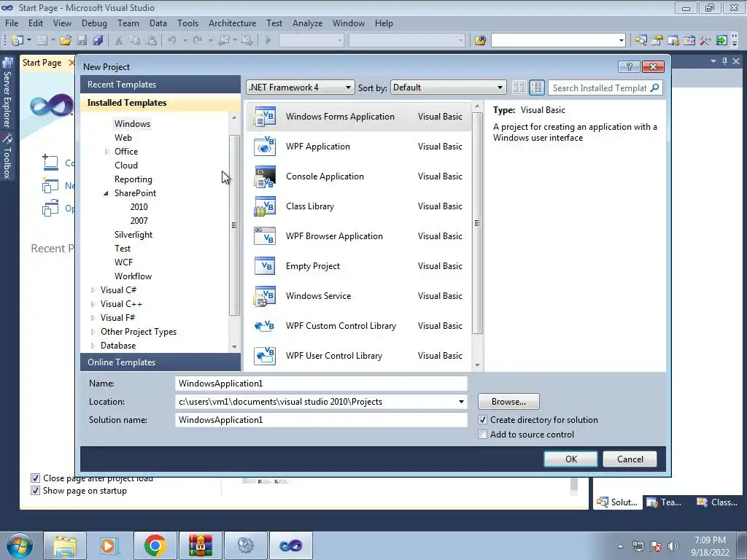The image size is (747, 560).
Task: Click the Search Installed Templates field
Action: pos(599,87)
